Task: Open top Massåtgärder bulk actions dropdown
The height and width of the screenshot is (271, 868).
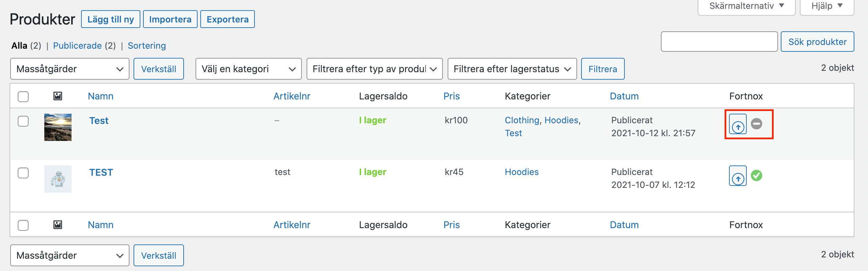Action: (x=70, y=69)
